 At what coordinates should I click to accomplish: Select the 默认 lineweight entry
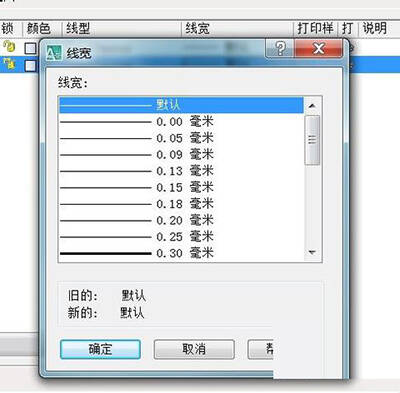click(181, 106)
